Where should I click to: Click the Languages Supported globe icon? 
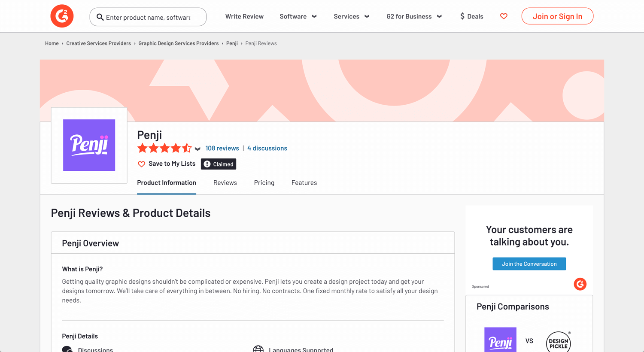tap(258, 349)
